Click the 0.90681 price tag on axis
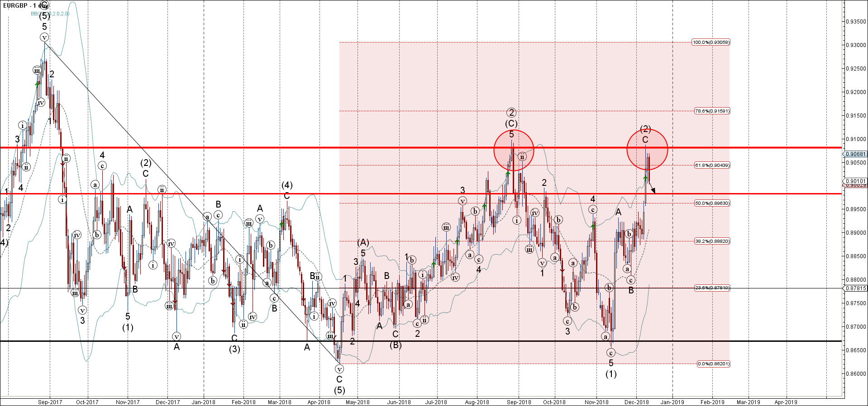This screenshot has height=406, width=868. (x=855, y=154)
